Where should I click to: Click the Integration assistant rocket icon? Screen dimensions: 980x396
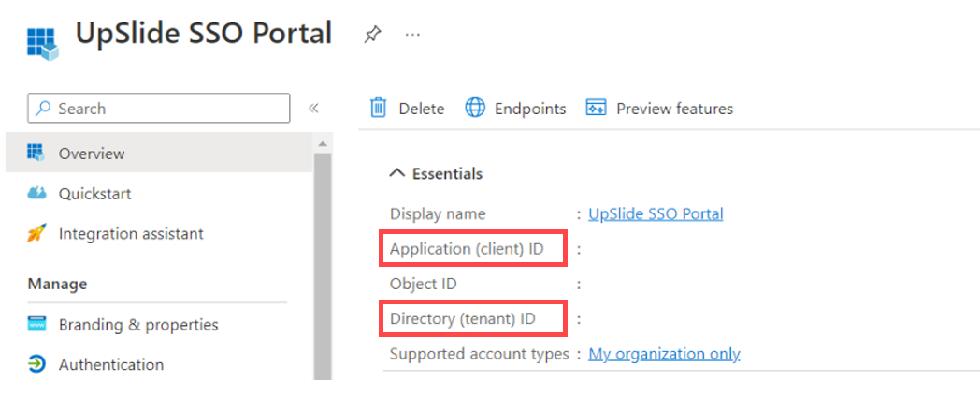(36, 233)
